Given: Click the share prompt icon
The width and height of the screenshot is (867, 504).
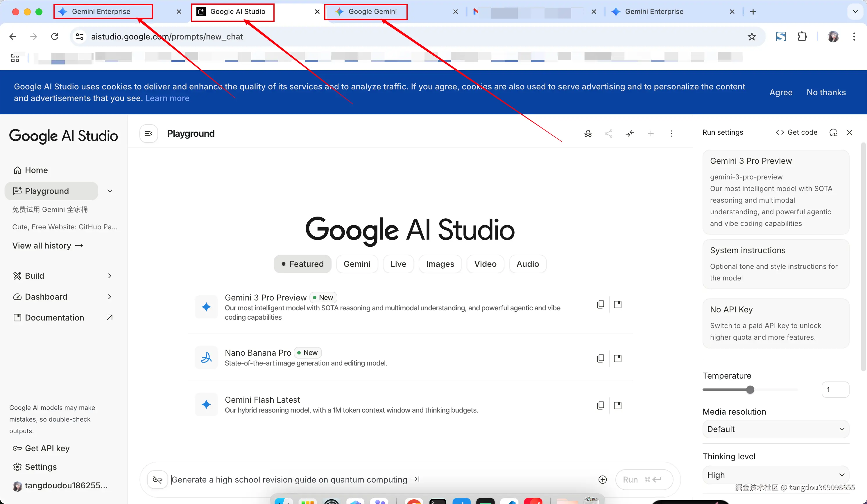Looking at the screenshot, I should coord(609,133).
